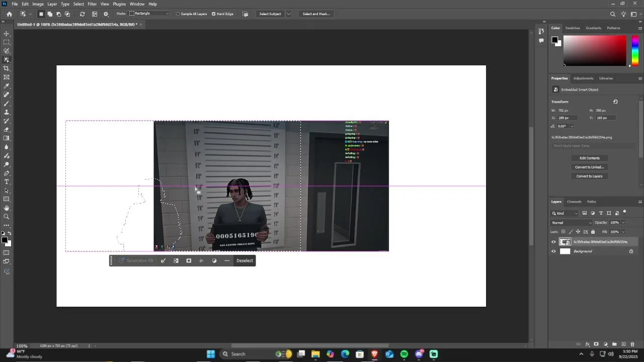Select the Rectangular Marquee tool
The image size is (644, 362).
tap(7, 42)
